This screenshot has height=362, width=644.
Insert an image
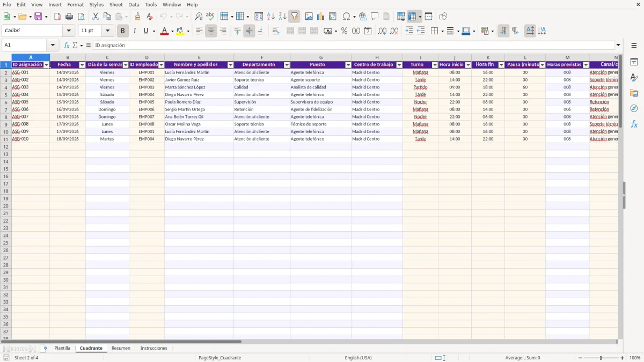click(x=309, y=16)
